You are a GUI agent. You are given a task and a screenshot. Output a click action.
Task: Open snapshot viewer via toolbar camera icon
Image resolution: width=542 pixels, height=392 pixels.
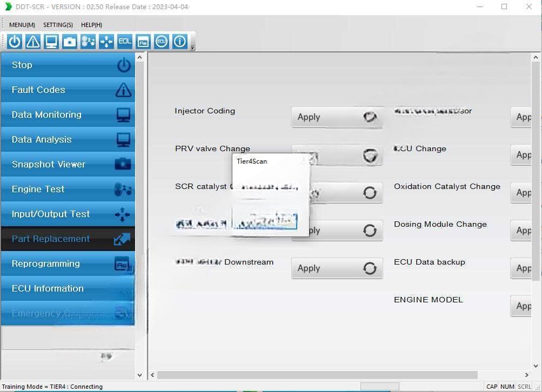point(70,42)
